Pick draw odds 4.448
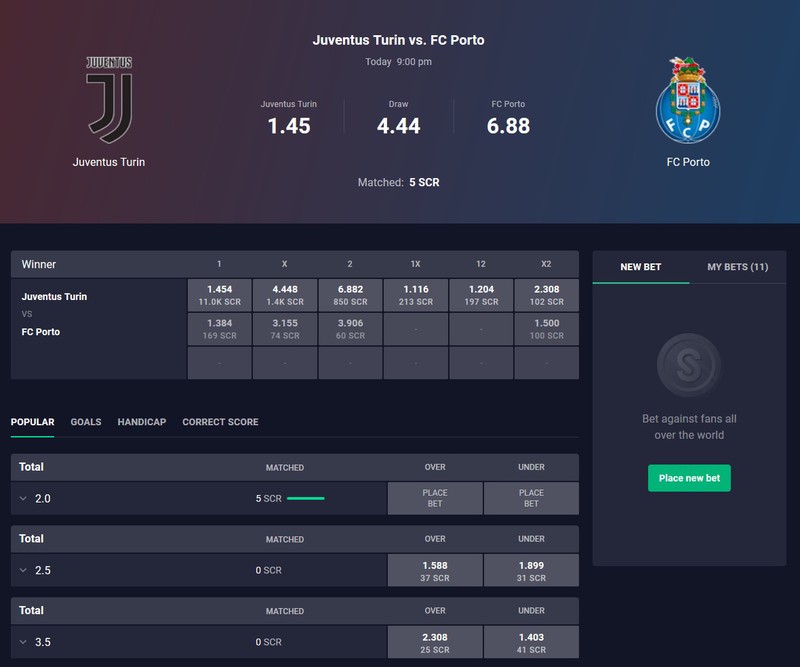This screenshot has height=667, width=800. click(x=285, y=295)
